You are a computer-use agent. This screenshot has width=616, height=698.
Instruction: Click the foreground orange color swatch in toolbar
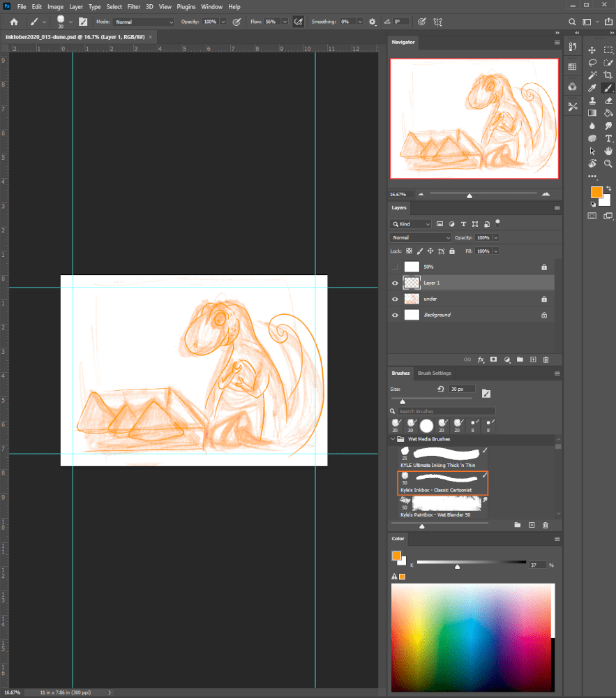[596, 192]
